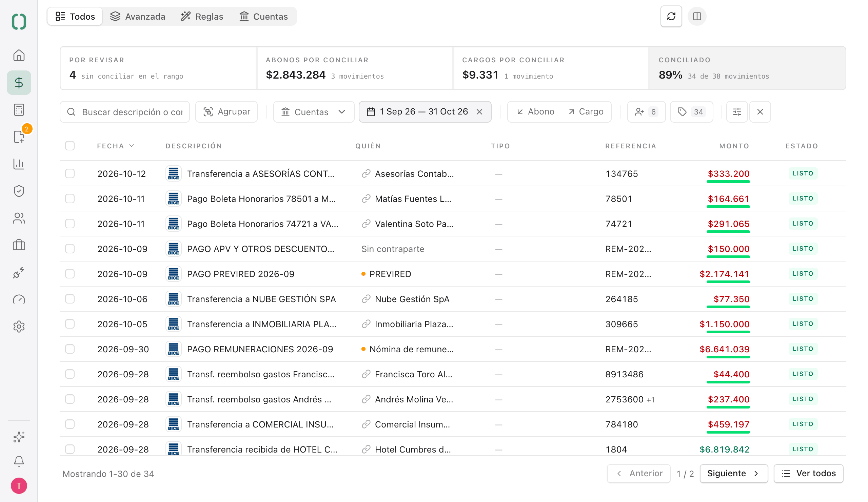
Task: Click the search description input field
Action: pyautogui.click(x=125, y=112)
